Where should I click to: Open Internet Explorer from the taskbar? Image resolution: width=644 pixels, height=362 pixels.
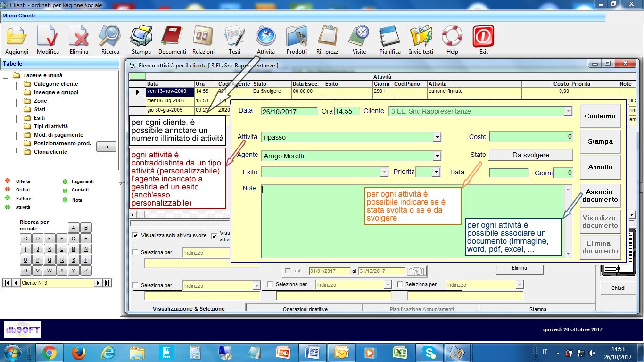pyautogui.click(x=107, y=352)
